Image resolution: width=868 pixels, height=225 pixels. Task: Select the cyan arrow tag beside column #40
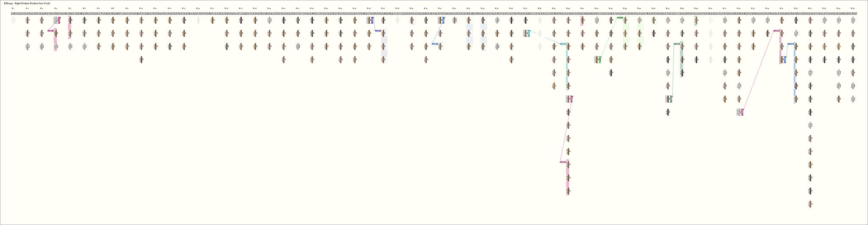coord(563,44)
